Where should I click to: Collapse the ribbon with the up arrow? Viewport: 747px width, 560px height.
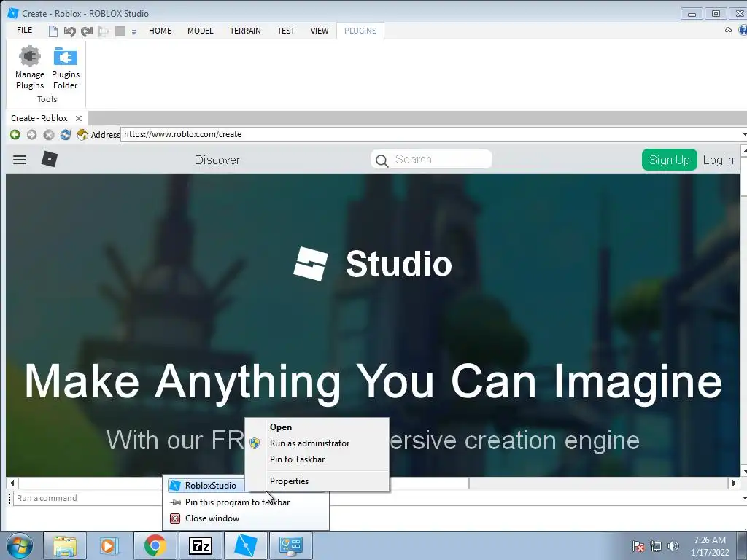coord(728,30)
